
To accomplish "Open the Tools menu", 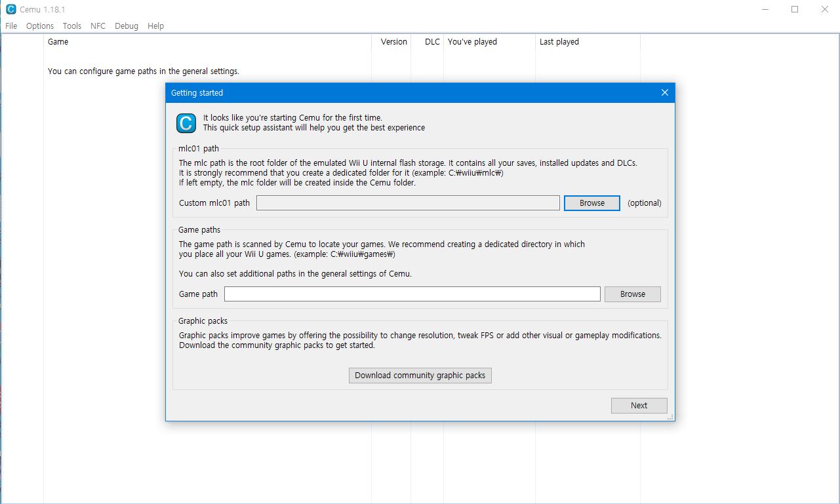I will pos(72,26).
